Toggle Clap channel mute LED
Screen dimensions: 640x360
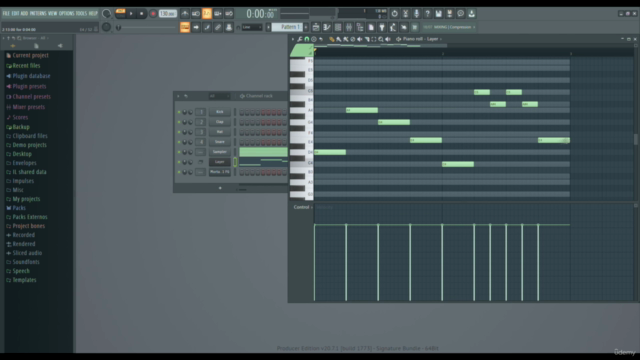pyautogui.click(x=179, y=122)
